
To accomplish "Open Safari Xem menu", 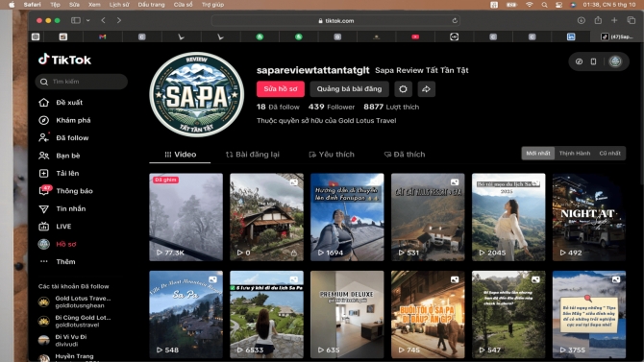I will point(94,5).
